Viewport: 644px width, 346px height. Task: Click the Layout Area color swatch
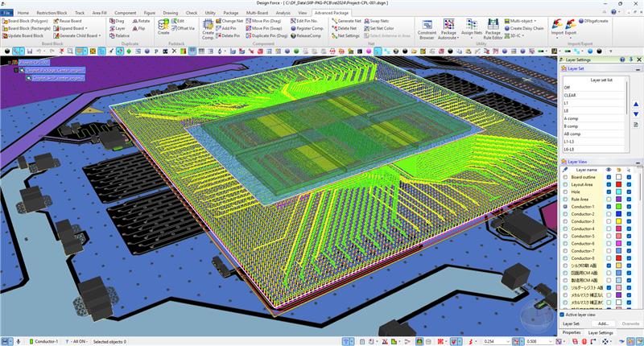[618, 184]
